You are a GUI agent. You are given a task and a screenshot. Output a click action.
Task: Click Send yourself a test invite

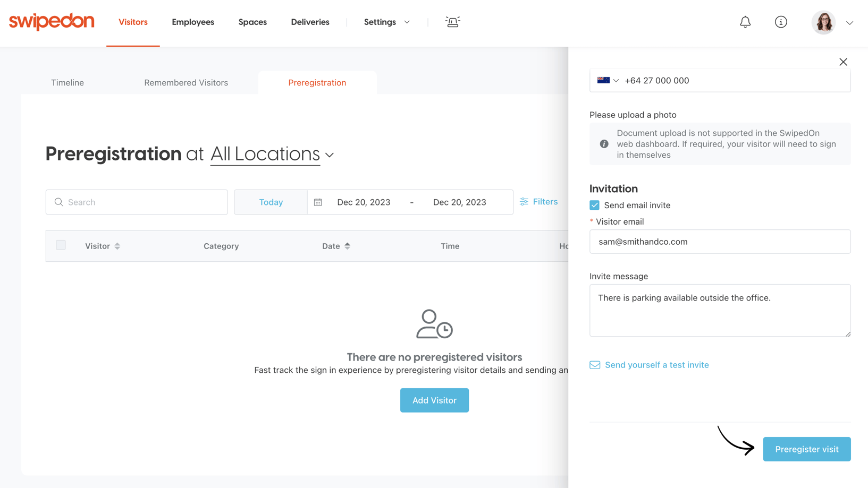click(x=656, y=365)
